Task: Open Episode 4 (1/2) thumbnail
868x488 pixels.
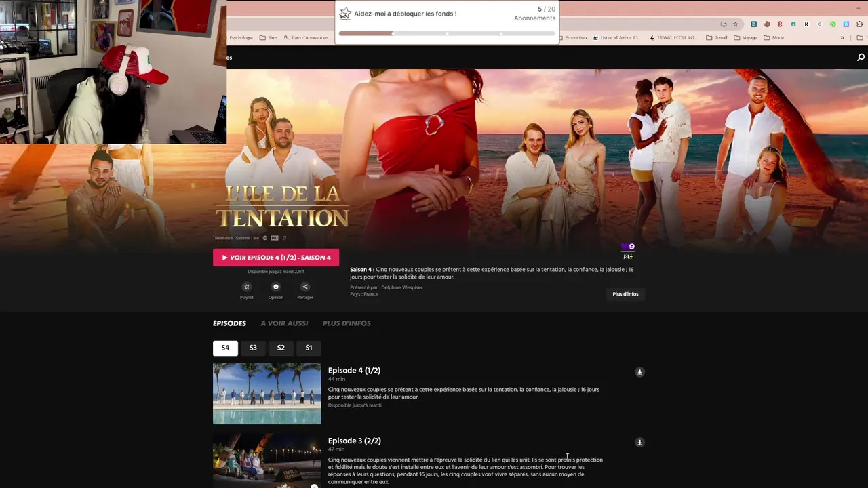Action: [267, 394]
